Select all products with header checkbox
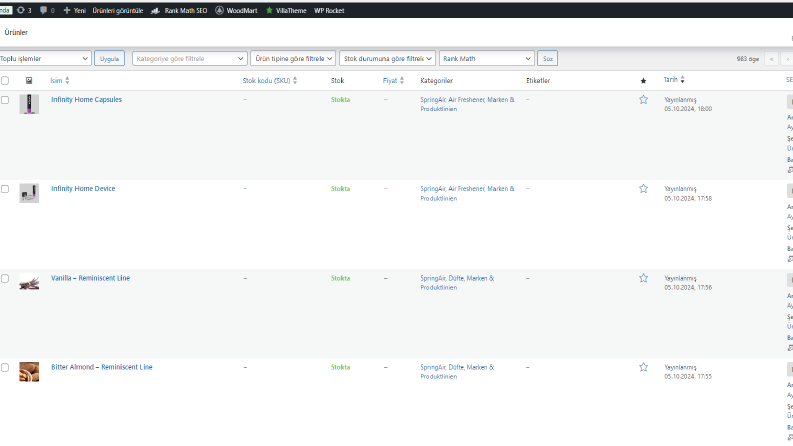This screenshot has height=446, width=793. coord(5,80)
